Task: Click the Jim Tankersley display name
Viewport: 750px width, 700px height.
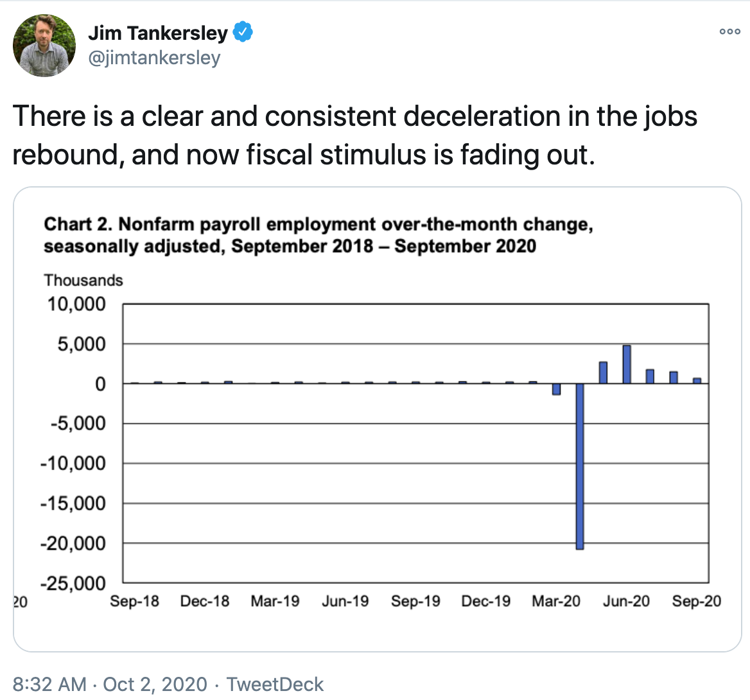Action: [x=158, y=33]
